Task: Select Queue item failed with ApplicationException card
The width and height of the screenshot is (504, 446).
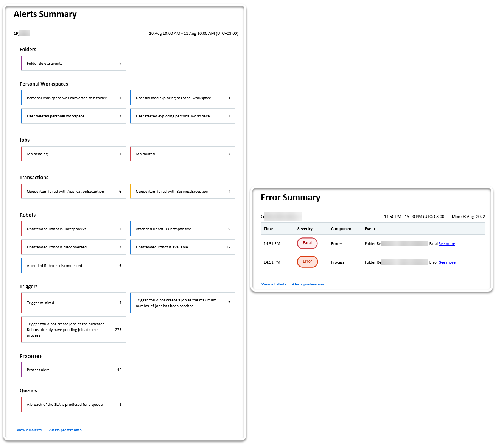Action: [x=73, y=191]
